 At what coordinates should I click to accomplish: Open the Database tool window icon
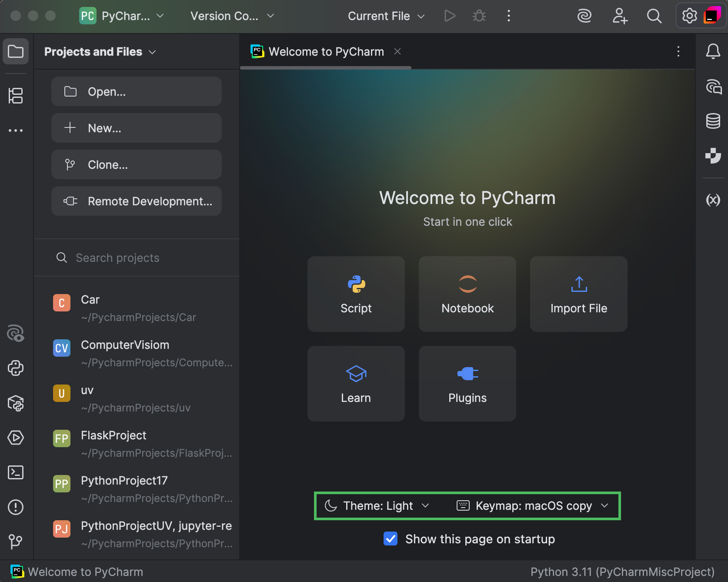coord(712,121)
